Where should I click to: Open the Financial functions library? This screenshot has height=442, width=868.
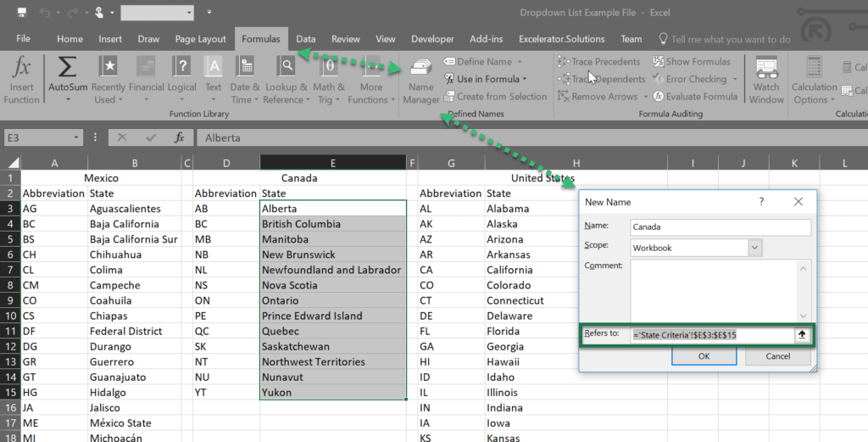(146, 81)
